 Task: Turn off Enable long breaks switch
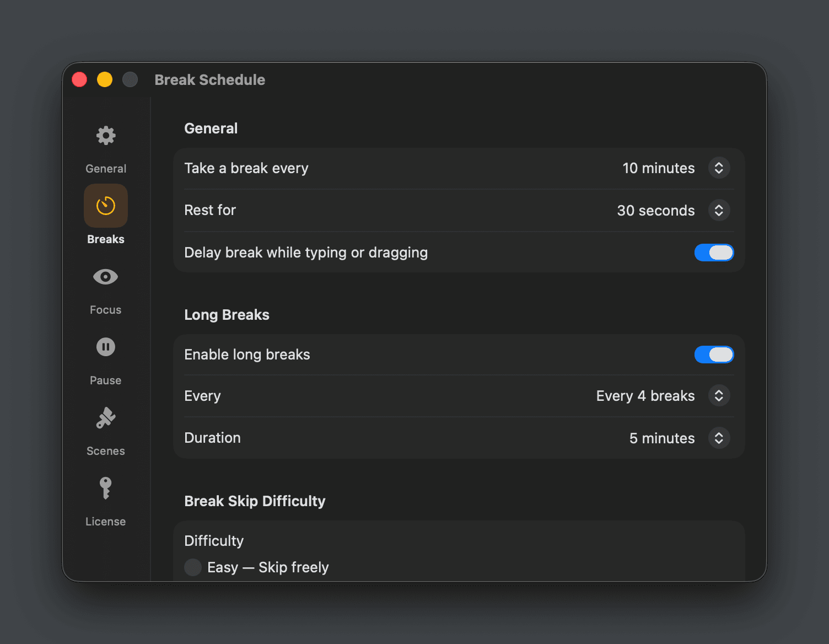(714, 355)
